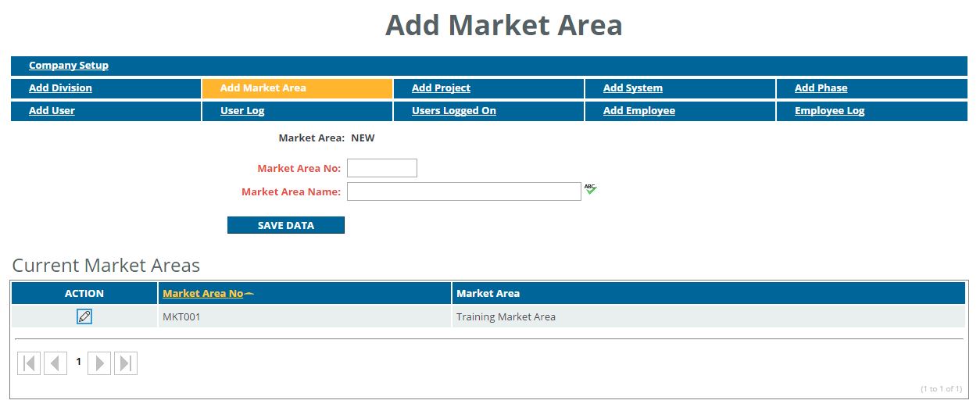Click into the Market Area Name text box
The image size is (980, 411).
(x=463, y=191)
